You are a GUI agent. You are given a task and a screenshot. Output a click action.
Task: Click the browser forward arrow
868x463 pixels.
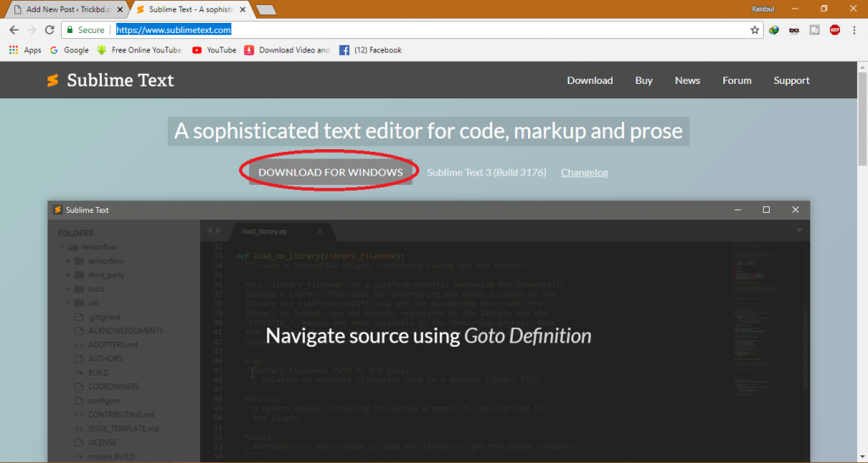pos(31,30)
